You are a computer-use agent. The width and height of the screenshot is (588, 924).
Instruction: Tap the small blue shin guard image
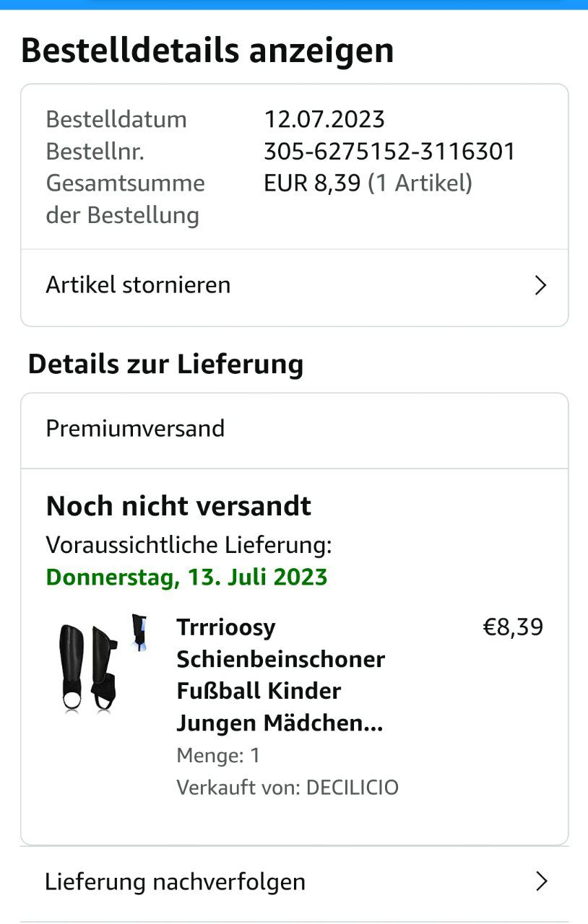pos(139,632)
